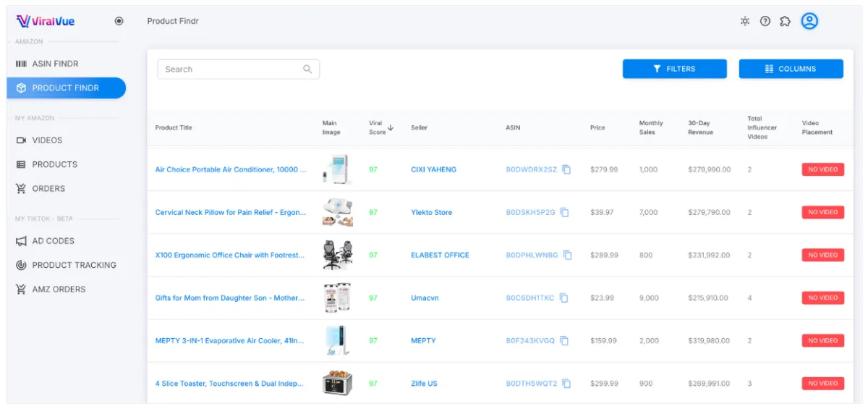Click the Product Title column header
The height and width of the screenshot is (409, 868).
coord(174,128)
